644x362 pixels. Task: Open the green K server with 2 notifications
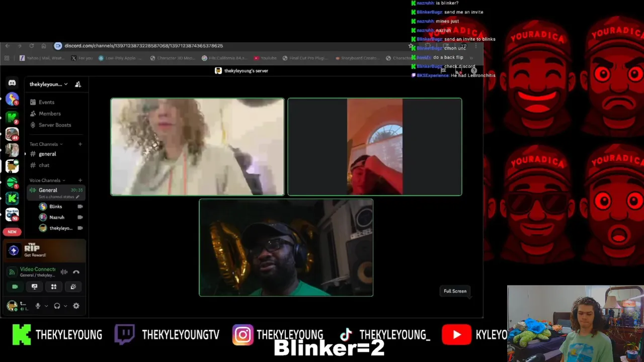coord(12,117)
